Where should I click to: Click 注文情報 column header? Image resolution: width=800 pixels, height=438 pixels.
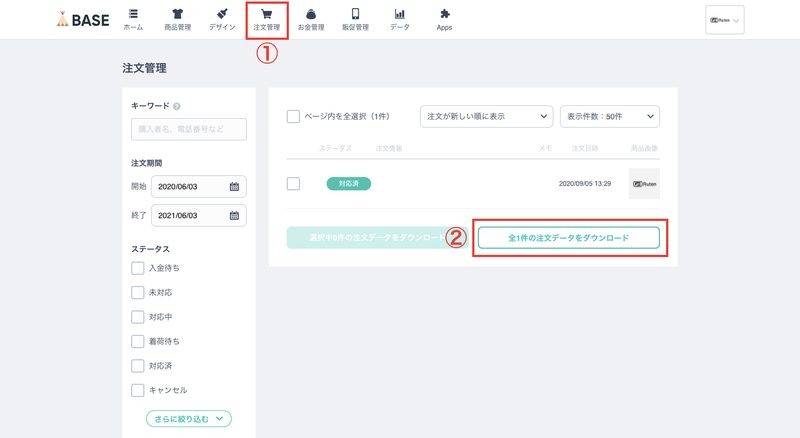click(x=389, y=148)
